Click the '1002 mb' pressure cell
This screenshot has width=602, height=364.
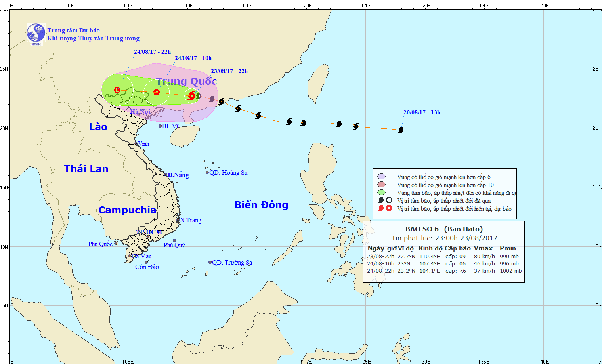point(511,271)
